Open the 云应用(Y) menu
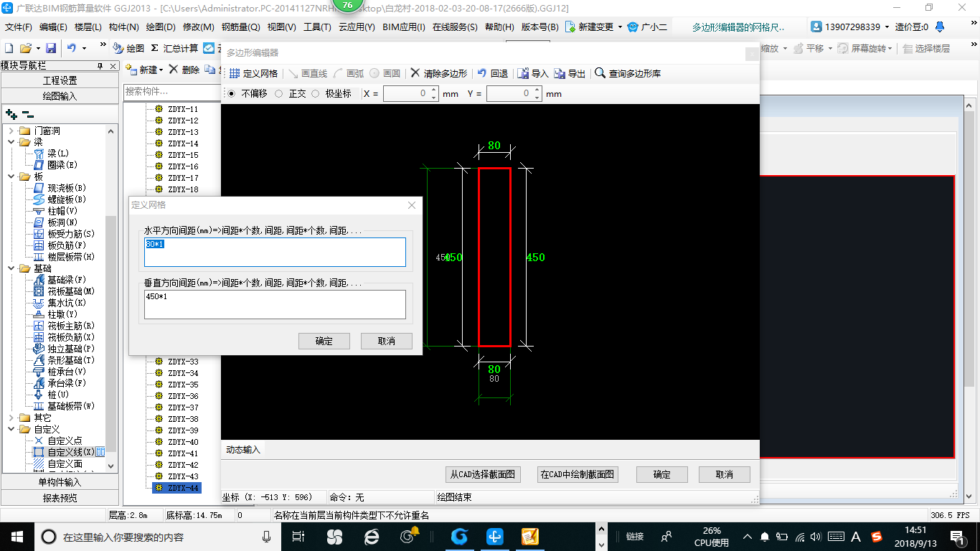980x551 pixels. click(357, 27)
